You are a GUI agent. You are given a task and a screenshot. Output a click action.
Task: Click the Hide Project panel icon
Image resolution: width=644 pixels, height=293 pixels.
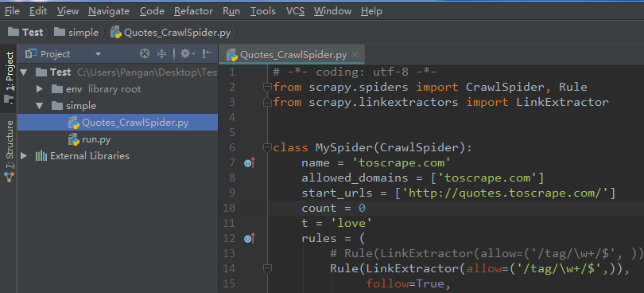click(x=208, y=53)
